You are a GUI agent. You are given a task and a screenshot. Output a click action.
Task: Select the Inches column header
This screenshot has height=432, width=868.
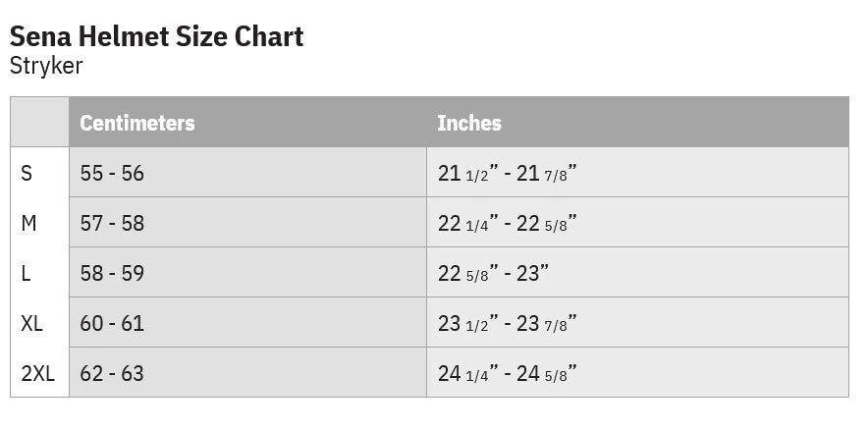click(x=469, y=123)
